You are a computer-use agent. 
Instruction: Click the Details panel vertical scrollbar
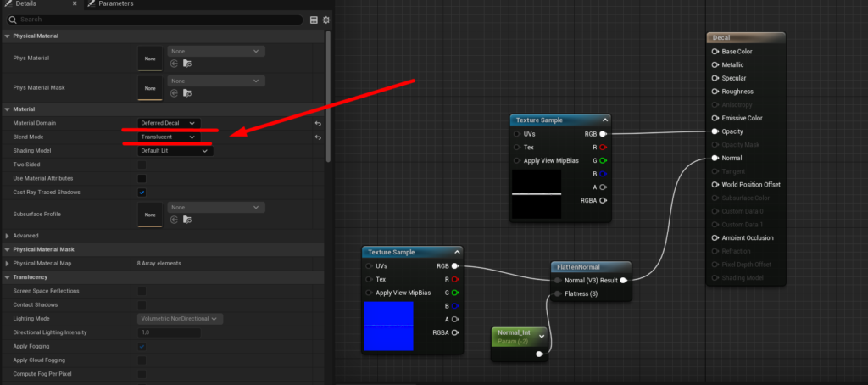[x=328, y=96]
